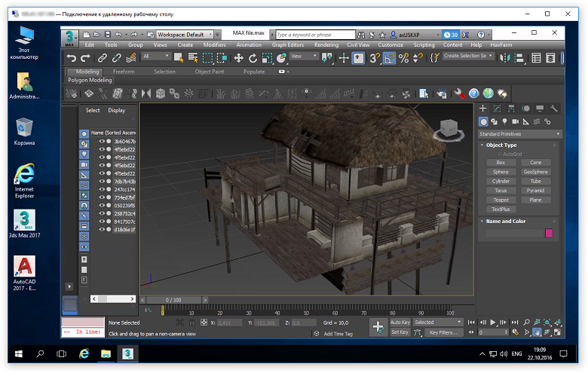Open the Workspace: Default dropdown
The image size is (588, 373).
click(185, 35)
